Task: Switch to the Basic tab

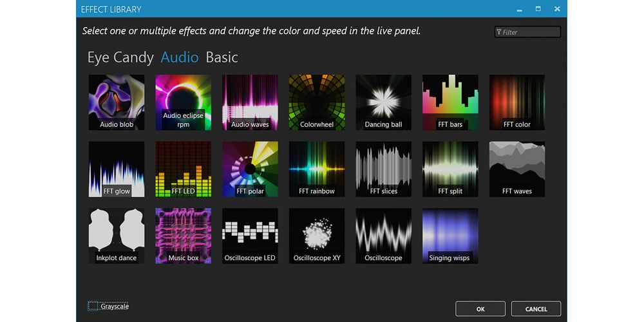Action: click(222, 57)
